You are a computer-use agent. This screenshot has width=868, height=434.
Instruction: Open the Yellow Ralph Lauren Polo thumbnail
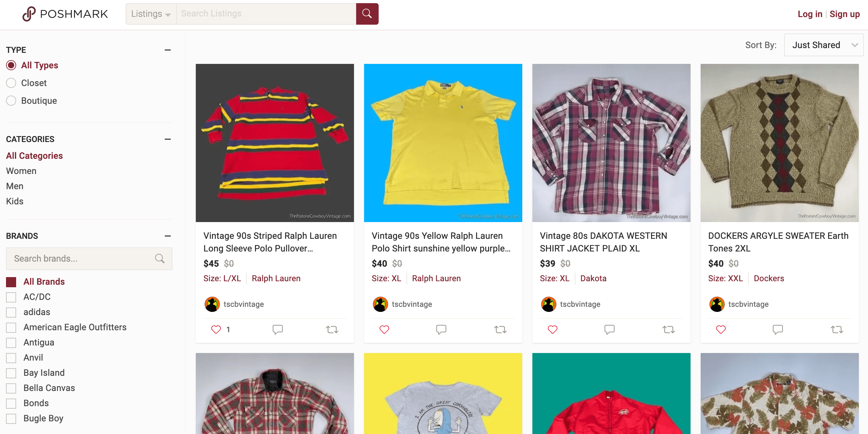[443, 143]
